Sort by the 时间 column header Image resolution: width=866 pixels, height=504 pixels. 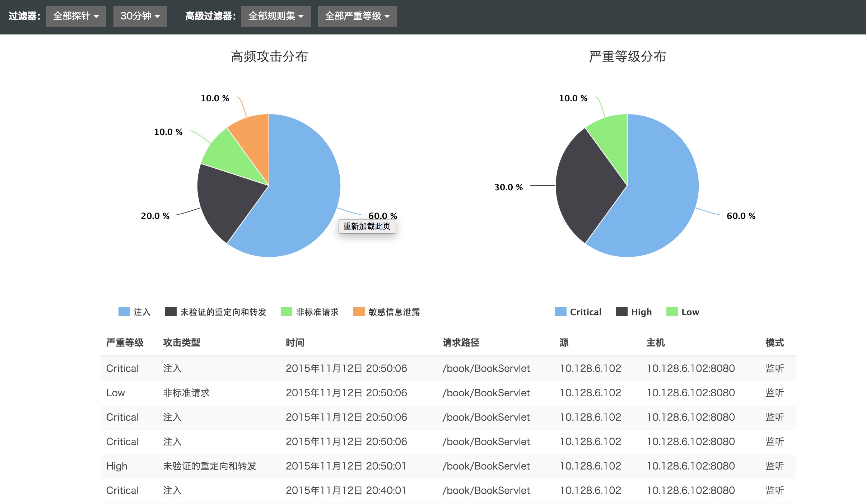pos(295,342)
